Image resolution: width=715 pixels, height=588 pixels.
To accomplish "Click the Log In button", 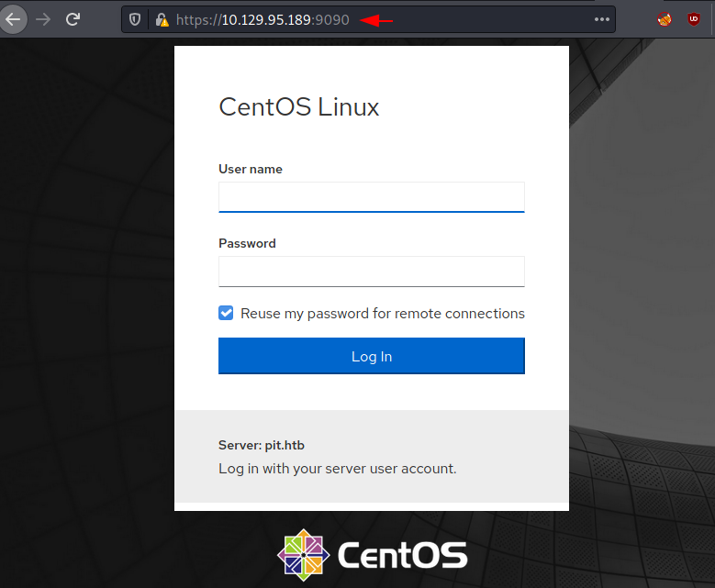I will pyautogui.click(x=372, y=356).
